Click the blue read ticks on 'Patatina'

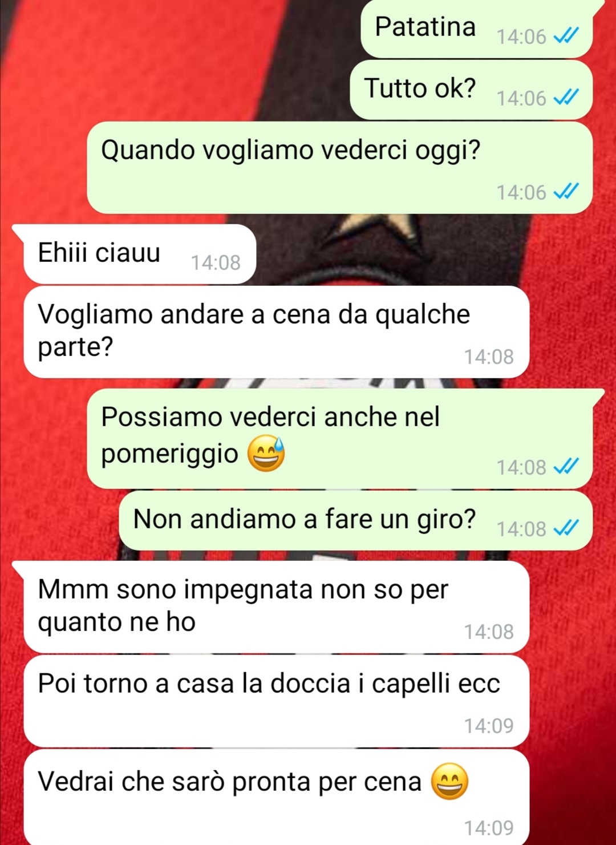[x=566, y=36]
